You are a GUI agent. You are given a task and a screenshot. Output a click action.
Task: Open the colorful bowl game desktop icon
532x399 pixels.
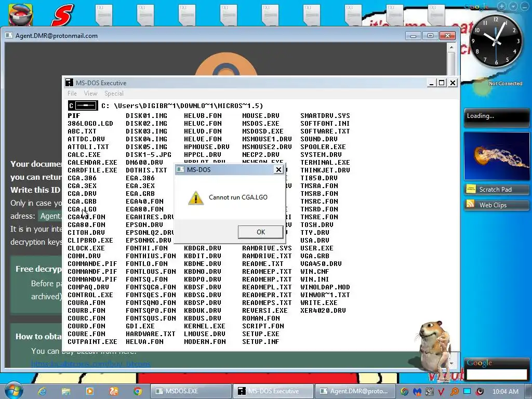[21, 15]
